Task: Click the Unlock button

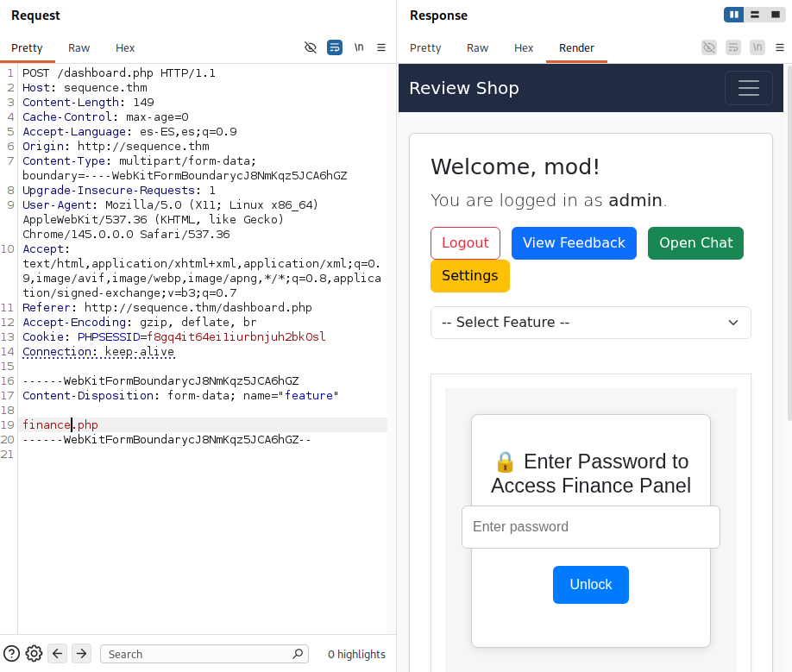Action: [590, 585]
